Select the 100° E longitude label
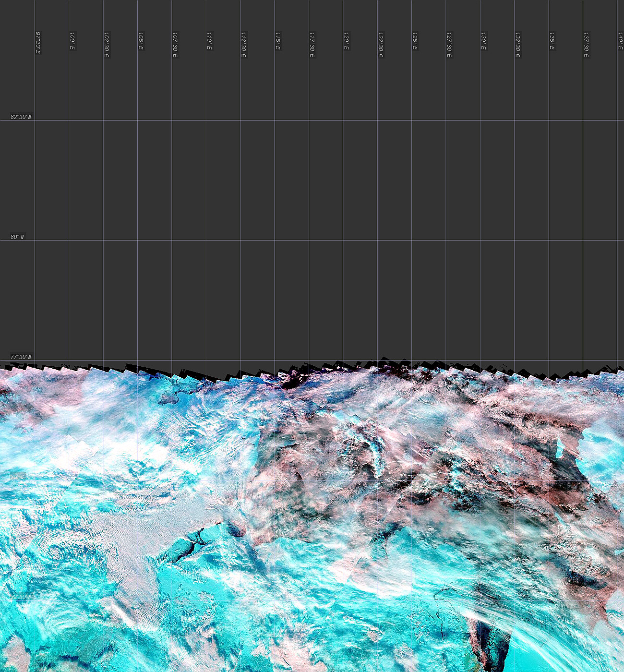Screen dimensions: 624x672 click(x=72, y=41)
